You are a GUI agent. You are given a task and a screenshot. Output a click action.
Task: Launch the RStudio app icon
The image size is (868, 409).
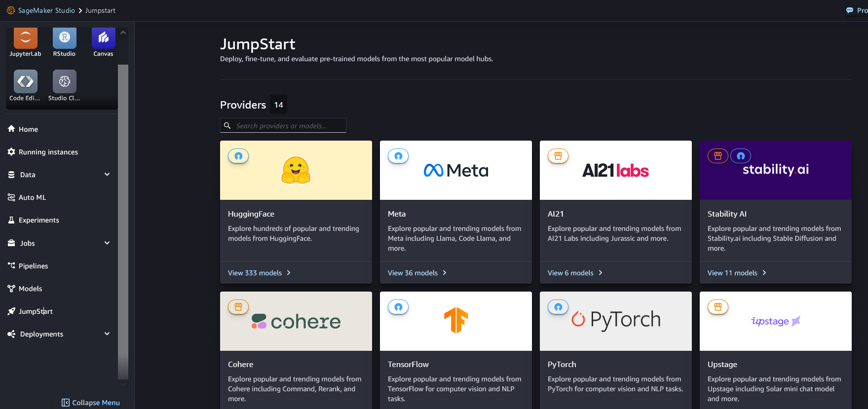click(65, 38)
